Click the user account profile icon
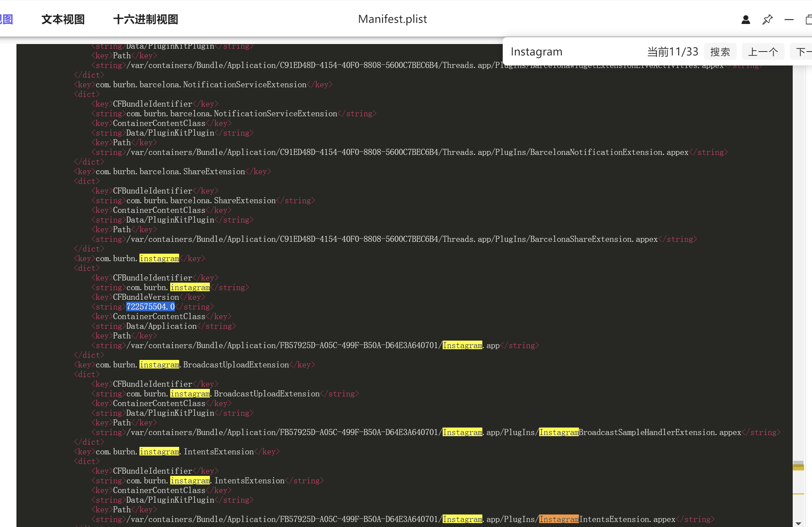 (745, 20)
